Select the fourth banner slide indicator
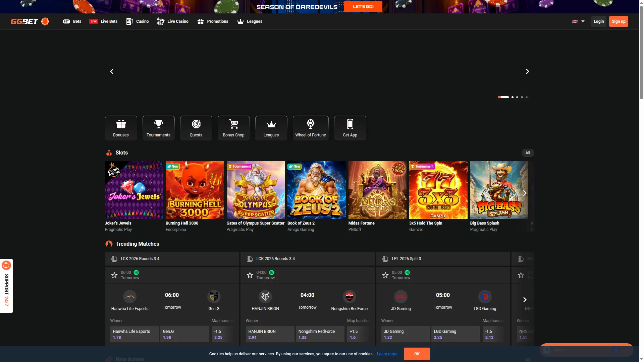Screen dimensions: 644x362 click(x=522, y=97)
